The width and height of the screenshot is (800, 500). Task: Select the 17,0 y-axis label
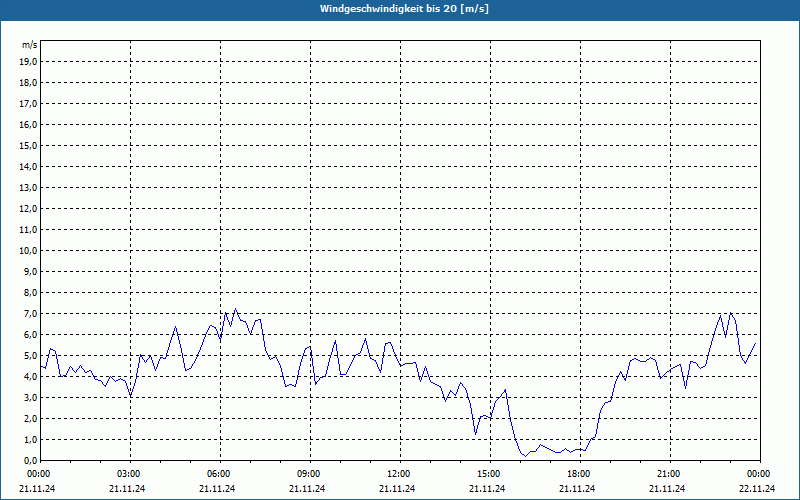coord(28,104)
